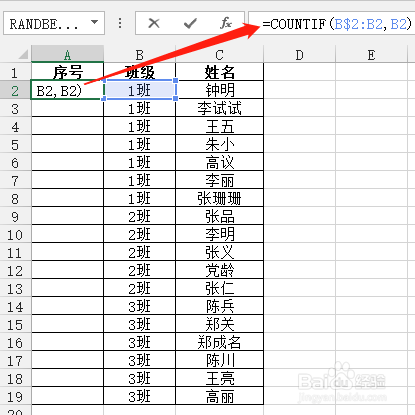This screenshot has height=415, width=415.
Task: Click the cell containing 郑关
Action: 219,324
